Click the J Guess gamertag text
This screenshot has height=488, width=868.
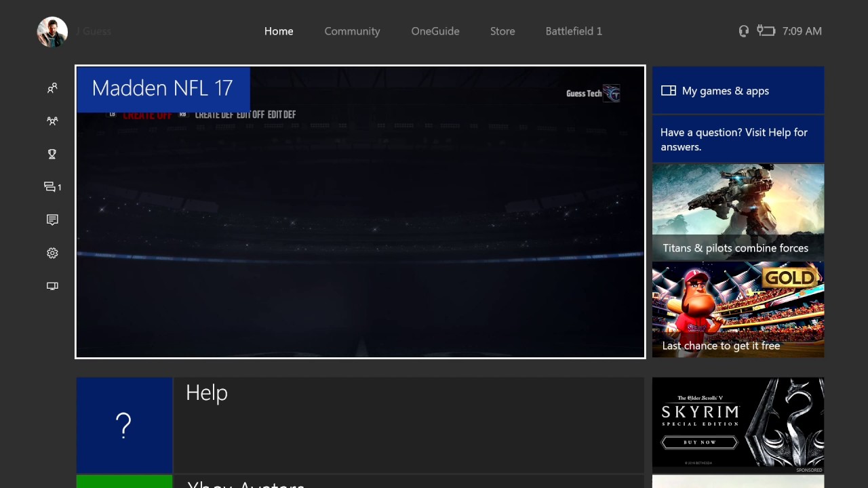[94, 31]
